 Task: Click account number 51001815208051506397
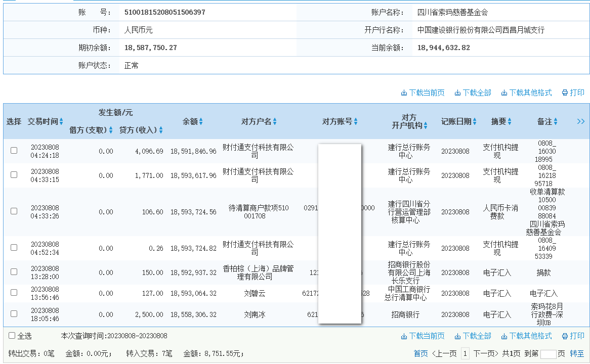(x=165, y=13)
